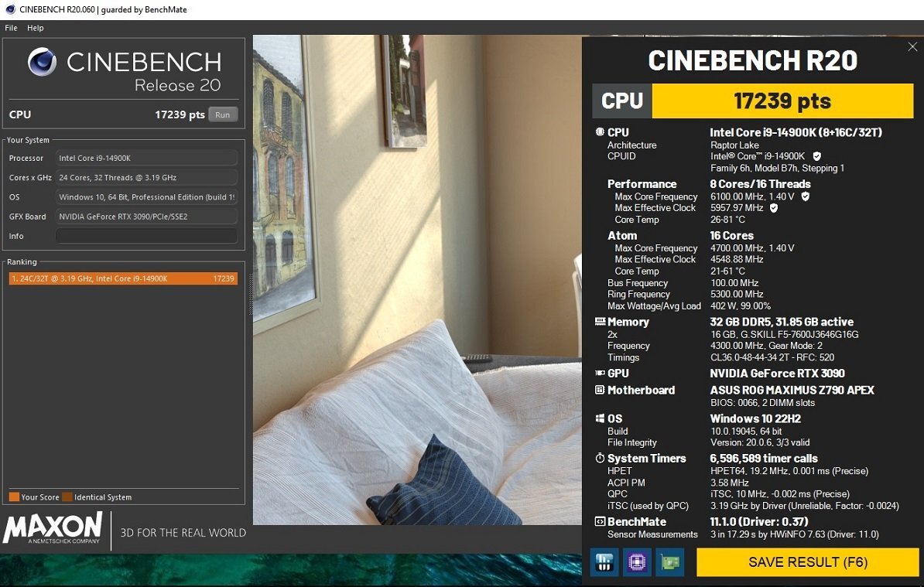This screenshot has height=587, width=924.
Task: Click 'ASUS ROG MAXIMUS Z790 APEX'
Action: [x=792, y=391]
